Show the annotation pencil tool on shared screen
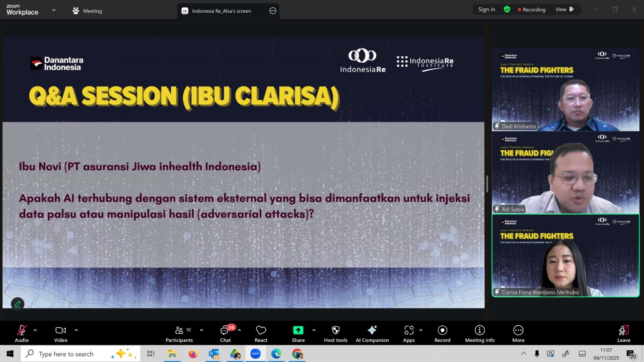The width and height of the screenshot is (644, 362). 17,304
